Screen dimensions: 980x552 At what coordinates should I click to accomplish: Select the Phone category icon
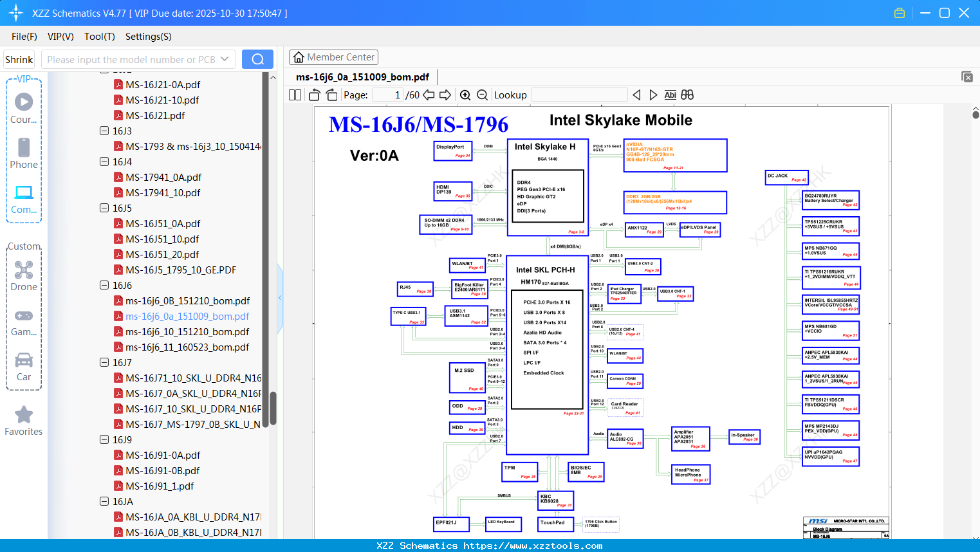coord(24,153)
